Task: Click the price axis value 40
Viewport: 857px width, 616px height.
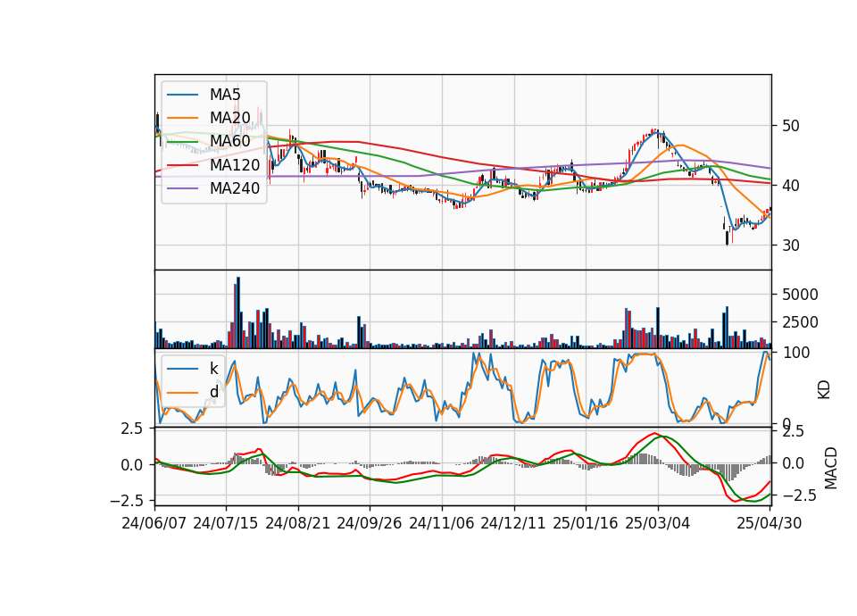Action: pyautogui.click(x=790, y=186)
